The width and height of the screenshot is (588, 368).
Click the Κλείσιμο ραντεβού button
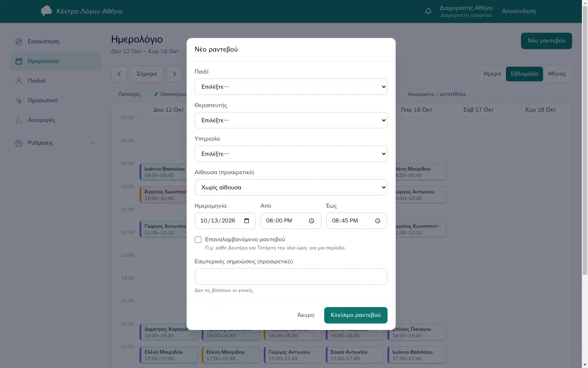tap(356, 315)
